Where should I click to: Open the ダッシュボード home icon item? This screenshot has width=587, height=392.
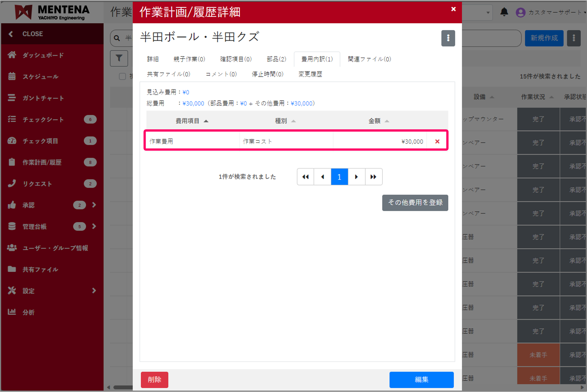pyautogui.click(x=12, y=55)
